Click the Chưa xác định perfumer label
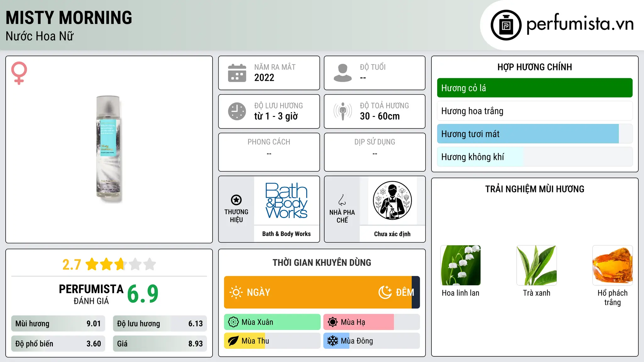The height and width of the screenshot is (362, 644). coord(392,234)
